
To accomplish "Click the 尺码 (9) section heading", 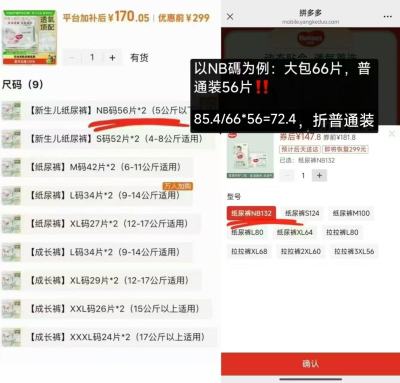I will pos(22,85).
